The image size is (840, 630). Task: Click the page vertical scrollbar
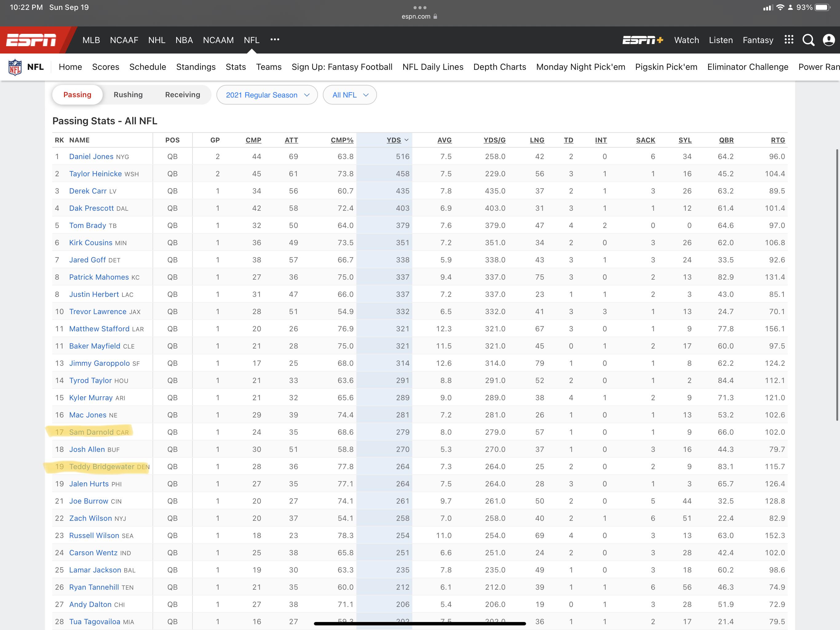point(837,285)
